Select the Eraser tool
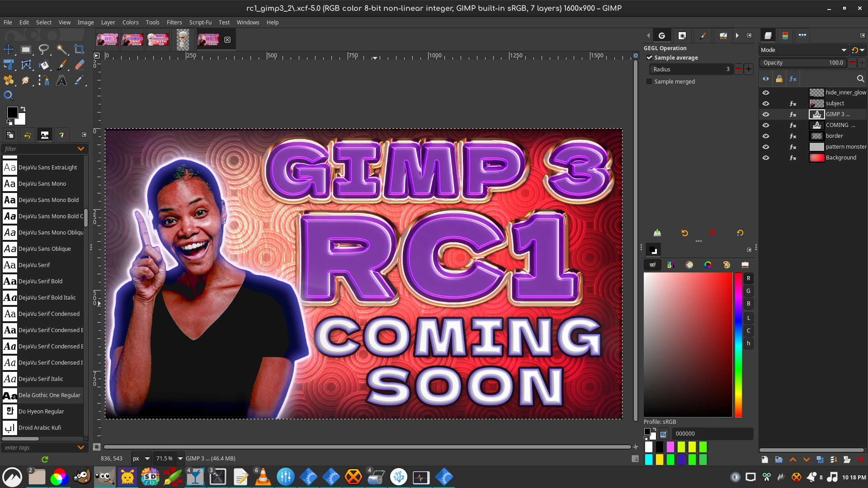 tap(79, 65)
